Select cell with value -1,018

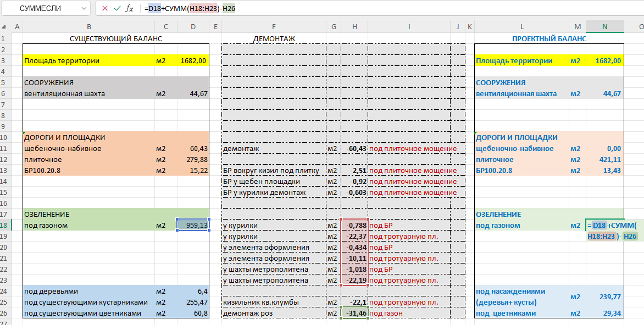pos(354,269)
